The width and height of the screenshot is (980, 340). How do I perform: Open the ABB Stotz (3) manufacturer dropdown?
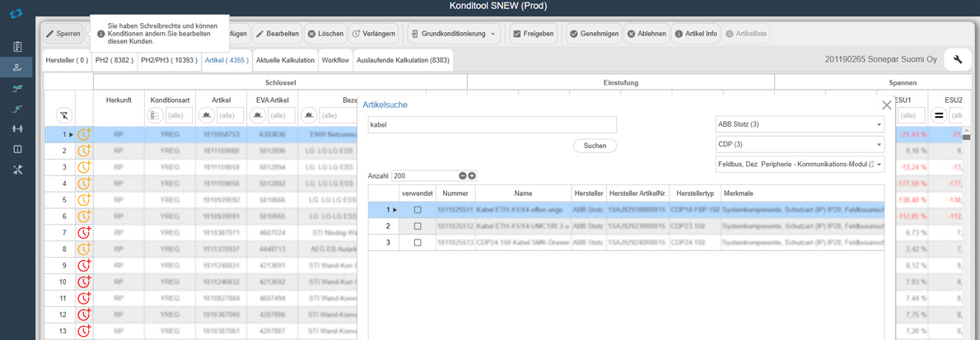coord(800,123)
